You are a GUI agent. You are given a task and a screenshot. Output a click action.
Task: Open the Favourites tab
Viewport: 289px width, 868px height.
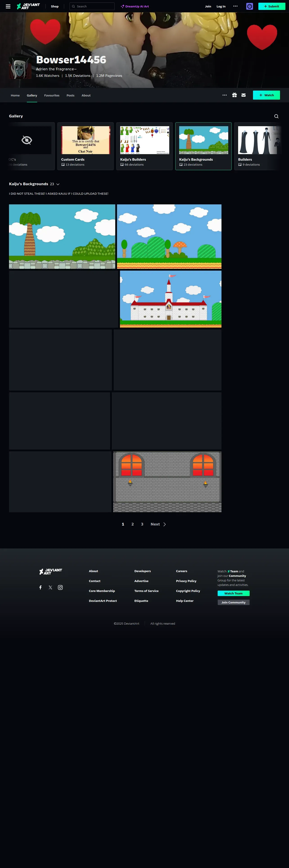coord(52,95)
